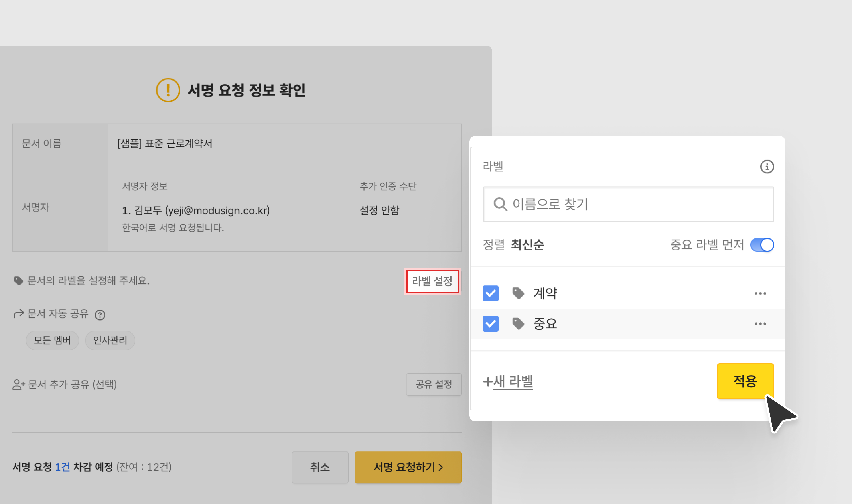Open more options for 중요 label
Screen dimensions: 852x504
click(760, 324)
